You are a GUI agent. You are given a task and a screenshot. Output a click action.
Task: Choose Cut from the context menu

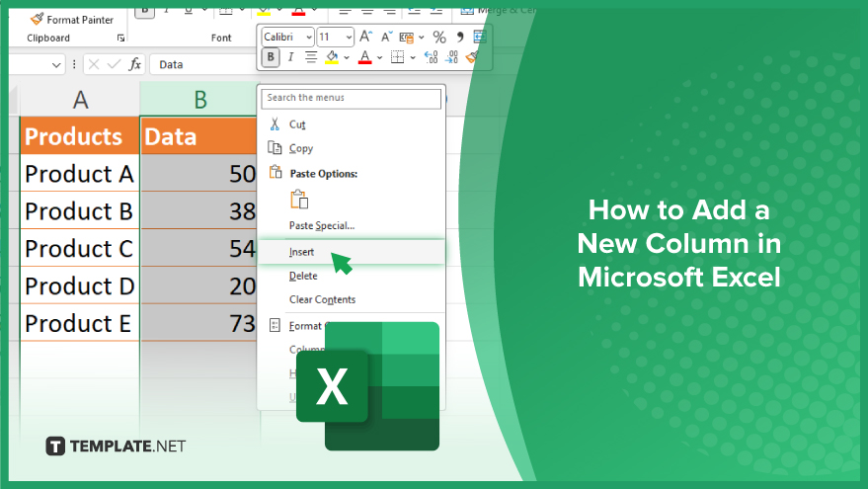(297, 124)
